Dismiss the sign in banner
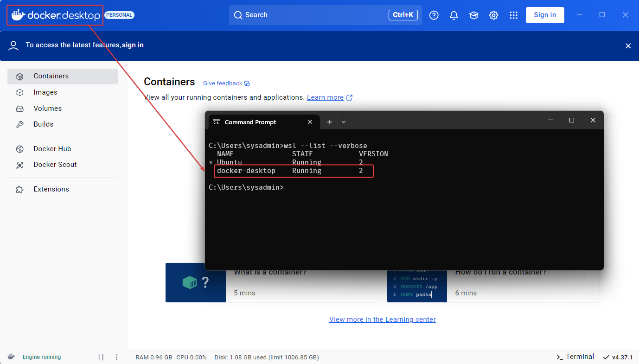639x364 pixels. click(x=628, y=46)
